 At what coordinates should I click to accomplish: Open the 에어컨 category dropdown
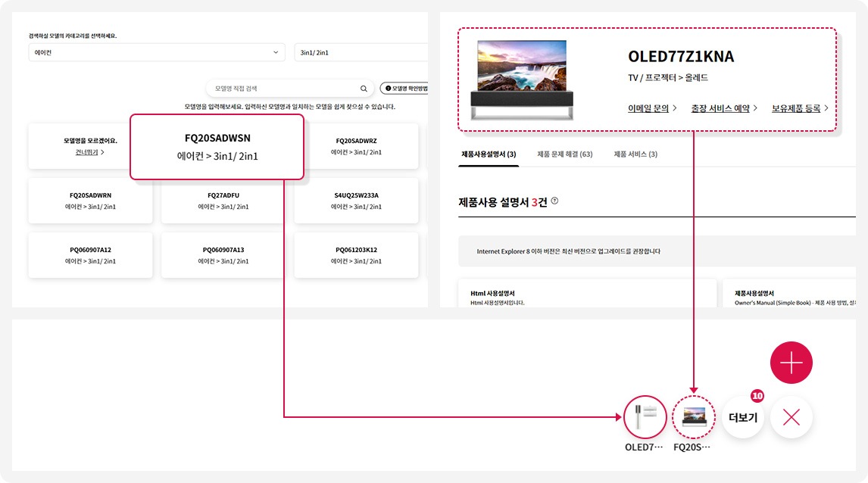157,52
